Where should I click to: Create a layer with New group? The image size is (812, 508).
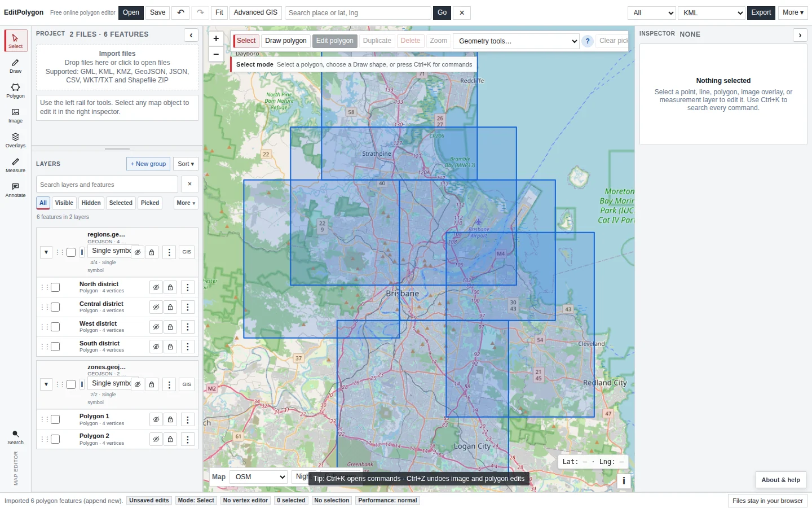pos(148,164)
